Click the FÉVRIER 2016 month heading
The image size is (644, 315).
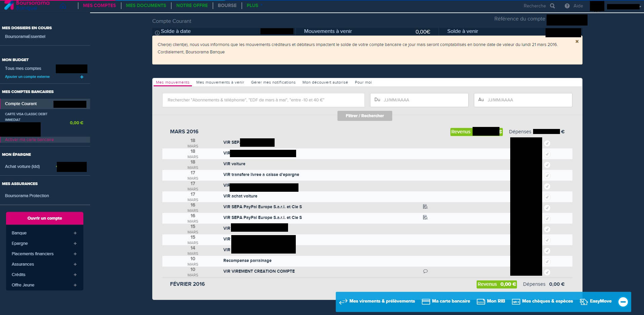click(x=187, y=284)
